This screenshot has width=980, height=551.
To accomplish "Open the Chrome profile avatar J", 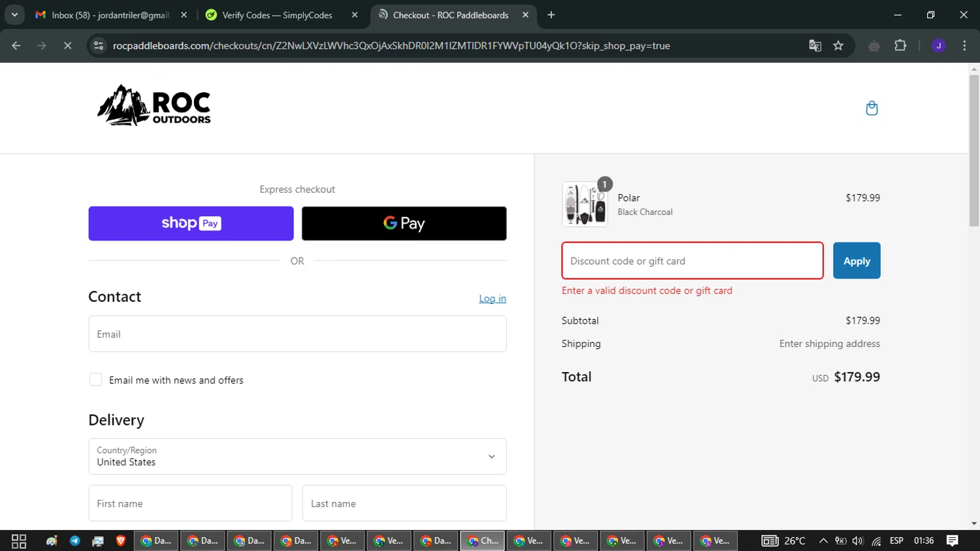I will pyautogui.click(x=938, y=46).
